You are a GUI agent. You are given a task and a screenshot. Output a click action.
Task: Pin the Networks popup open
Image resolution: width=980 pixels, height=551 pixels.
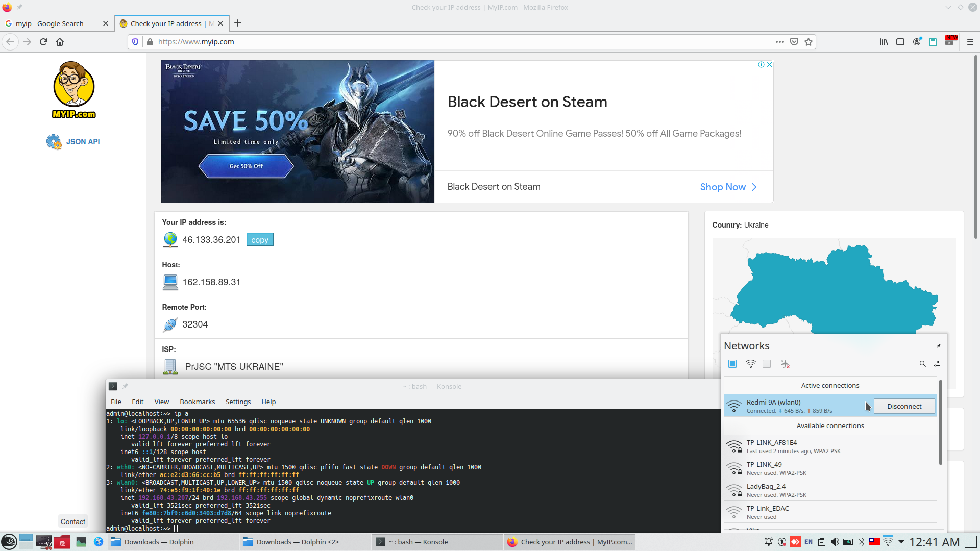pos(938,346)
